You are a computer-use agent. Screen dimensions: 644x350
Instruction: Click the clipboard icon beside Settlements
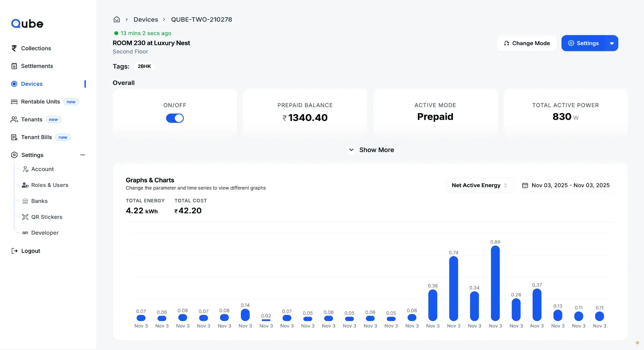[14, 66]
